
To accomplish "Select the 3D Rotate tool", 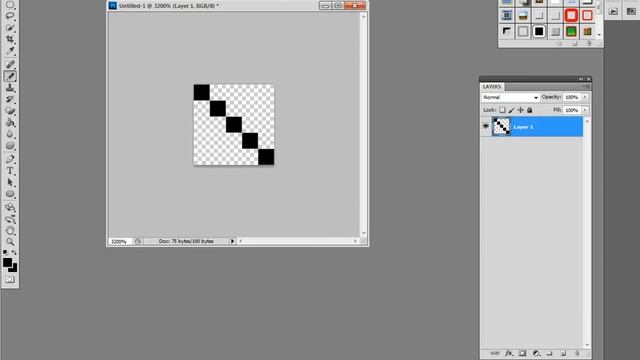I will pyautogui.click(x=10, y=207).
